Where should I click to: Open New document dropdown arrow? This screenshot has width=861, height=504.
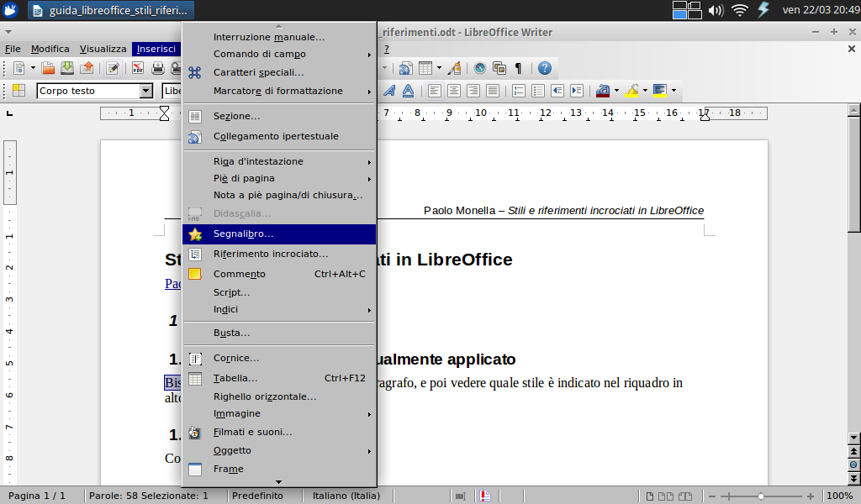click(x=33, y=68)
